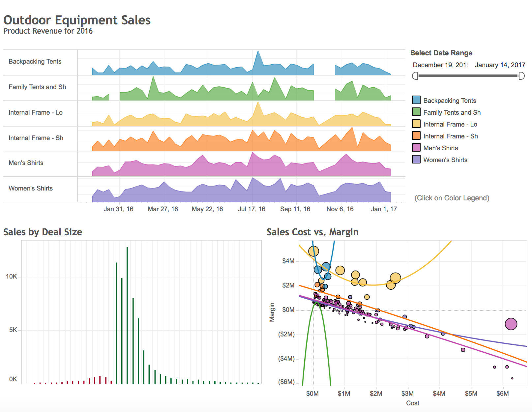The height and width of the screenshot is (412, 532).
Task: Click the Men's Shirts legend text label
Action: tap(440, 148)
